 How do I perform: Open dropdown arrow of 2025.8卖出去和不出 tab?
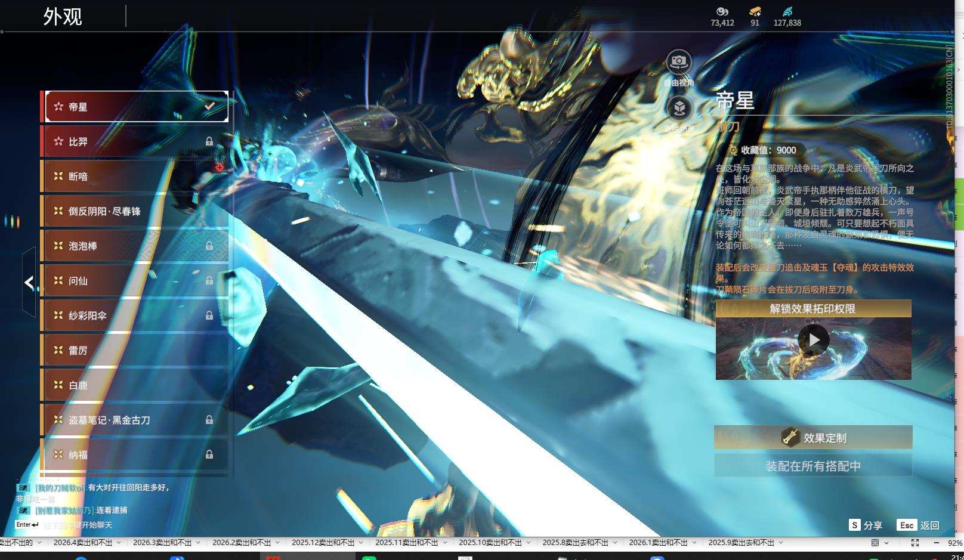(x=614, y=543)
